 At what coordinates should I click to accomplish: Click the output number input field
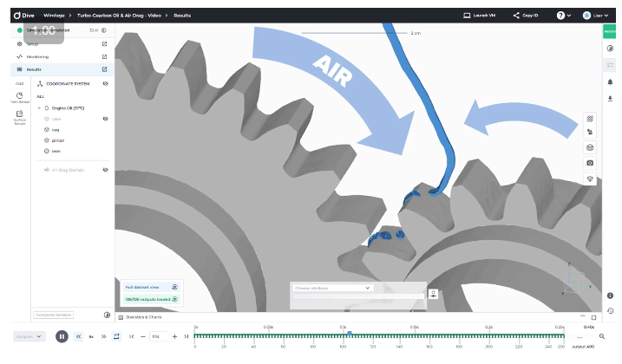pyautogui.click(x=158, y=336)
